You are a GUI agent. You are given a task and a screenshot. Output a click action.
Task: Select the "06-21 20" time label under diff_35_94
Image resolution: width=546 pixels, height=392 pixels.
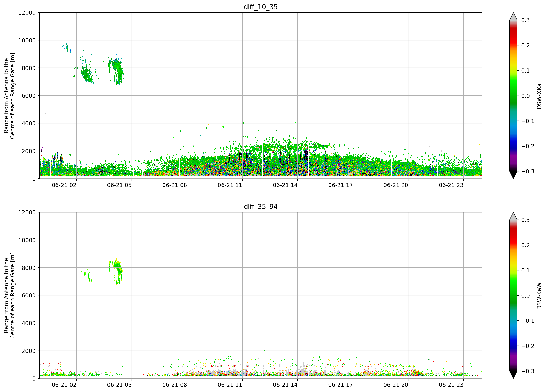(396, 385)
